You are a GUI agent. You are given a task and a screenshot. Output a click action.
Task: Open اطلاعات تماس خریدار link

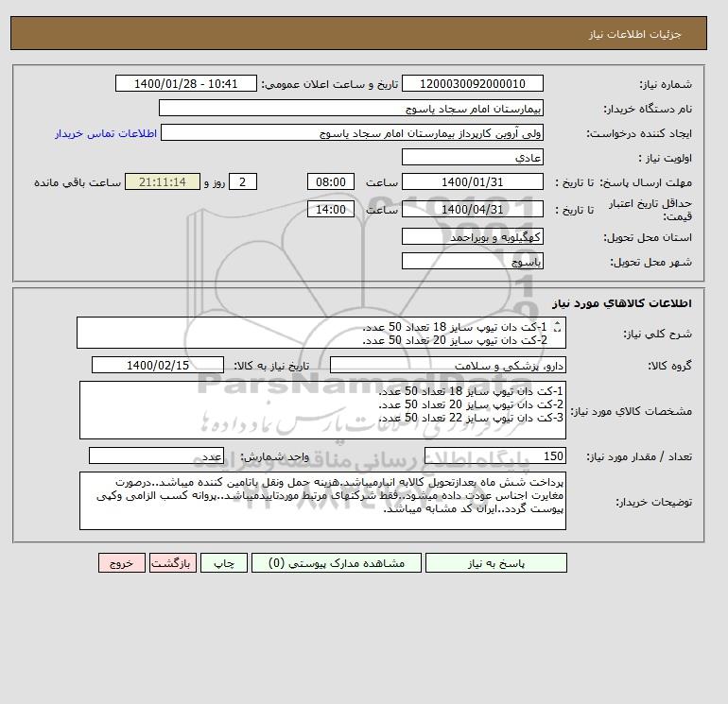click(x=106, y=133)
